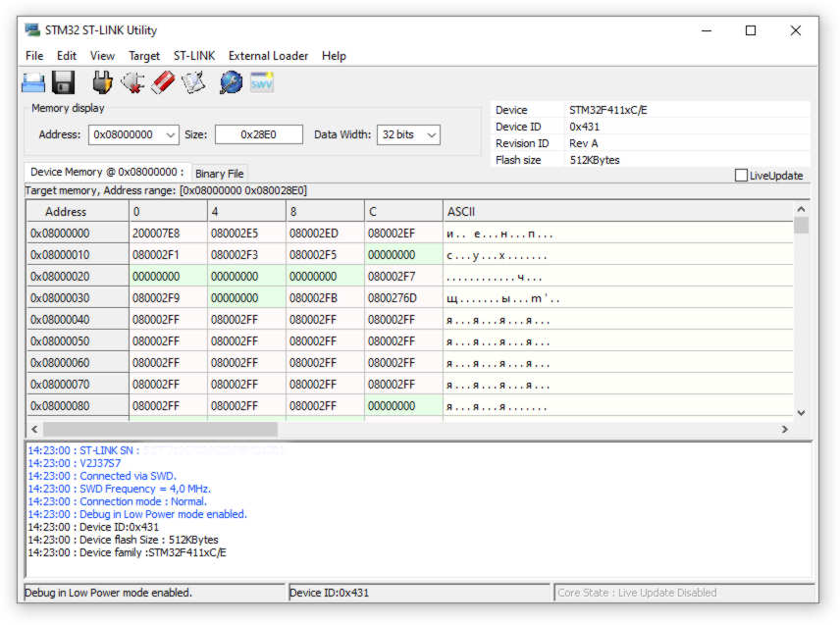Click the log line Device flash Size : 512KBytes
The height and width of the screenshot is (625, 840).
click(123, 540)
